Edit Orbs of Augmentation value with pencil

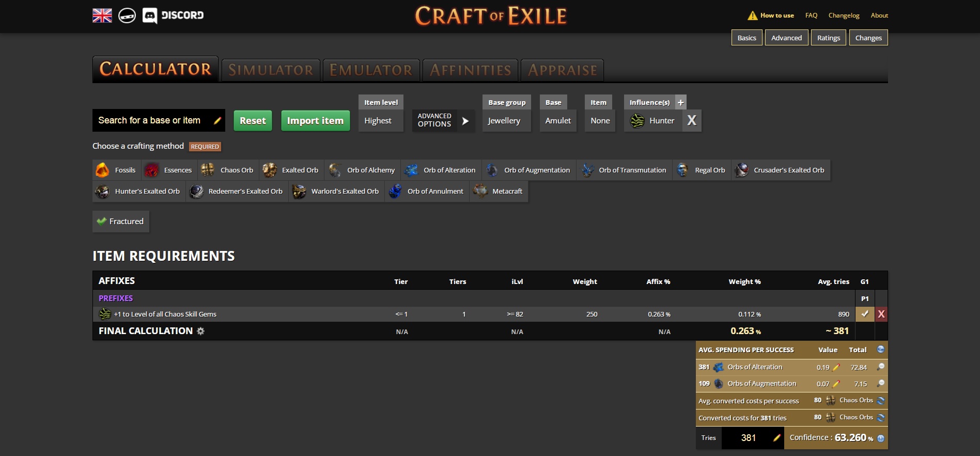click(x=836, y=384)
